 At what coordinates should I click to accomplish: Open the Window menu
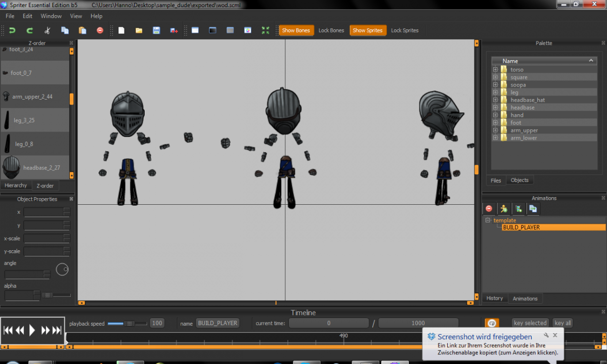tap(51, 16)
